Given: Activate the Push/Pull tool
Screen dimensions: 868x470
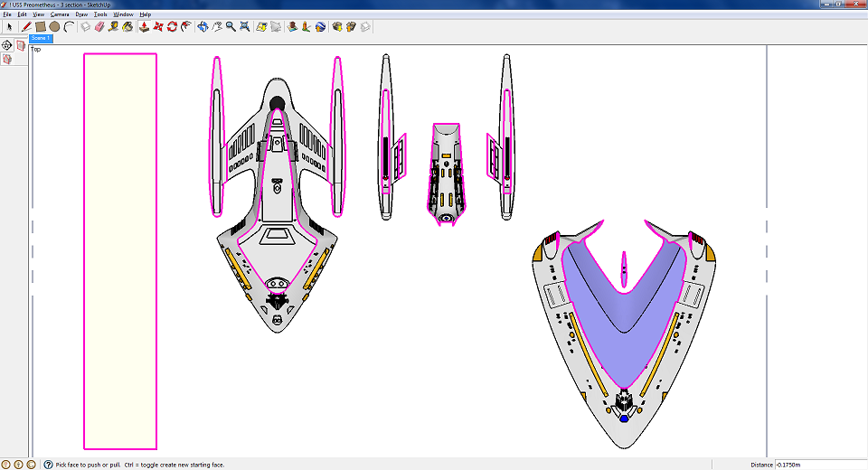Looking at the screenshot, I should pos(144,26).
